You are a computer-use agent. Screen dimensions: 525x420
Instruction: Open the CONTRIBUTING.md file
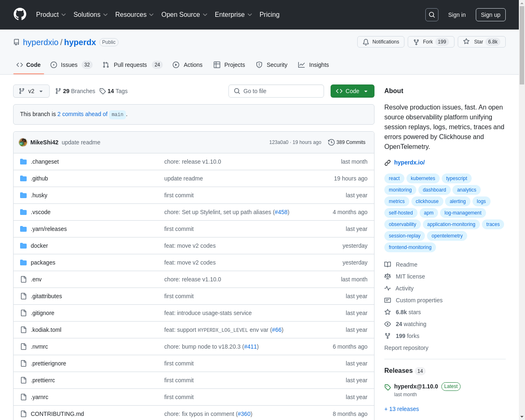(57, 414)
